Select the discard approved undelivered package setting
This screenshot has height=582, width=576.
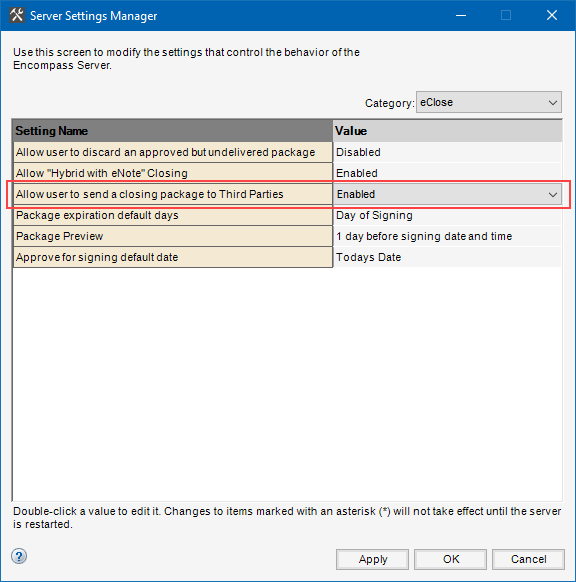click(x=173, y=152)
